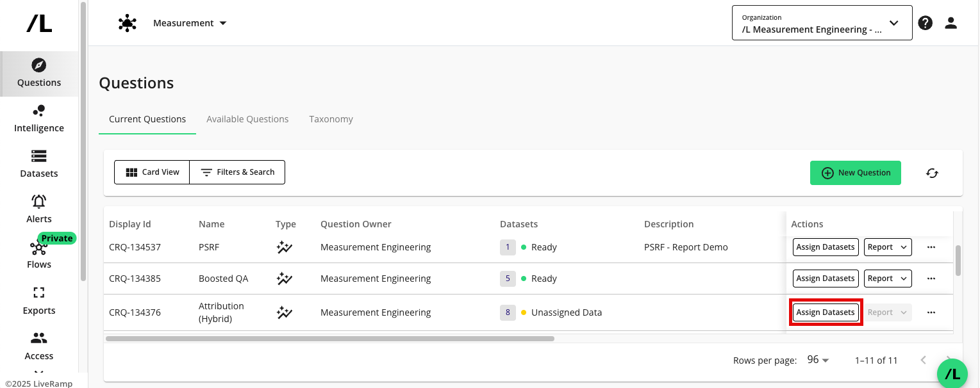Open the Rows per page dropdown
Screen dimensions: 980x388
coord(818,360)
